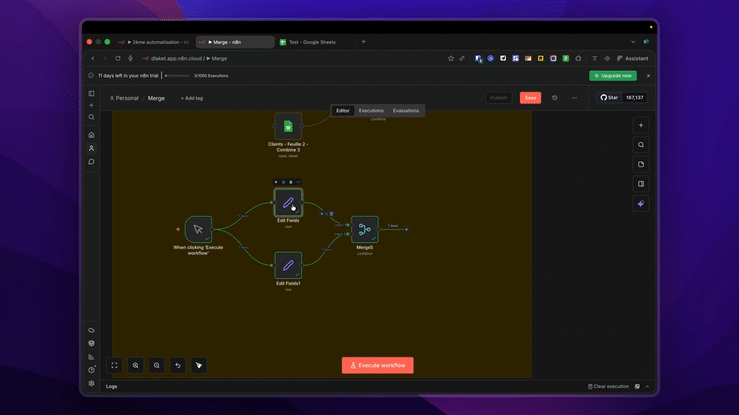Click the Edit Fields1 node icon
Image resolution: width=739 pixels, height=415 pixels.
pyautogui.click(x=288, y=265)
